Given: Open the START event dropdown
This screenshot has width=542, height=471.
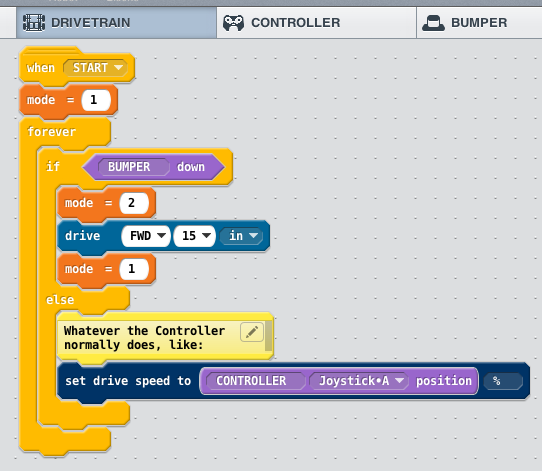Looking at the screenshot, I should click(95, 68).
